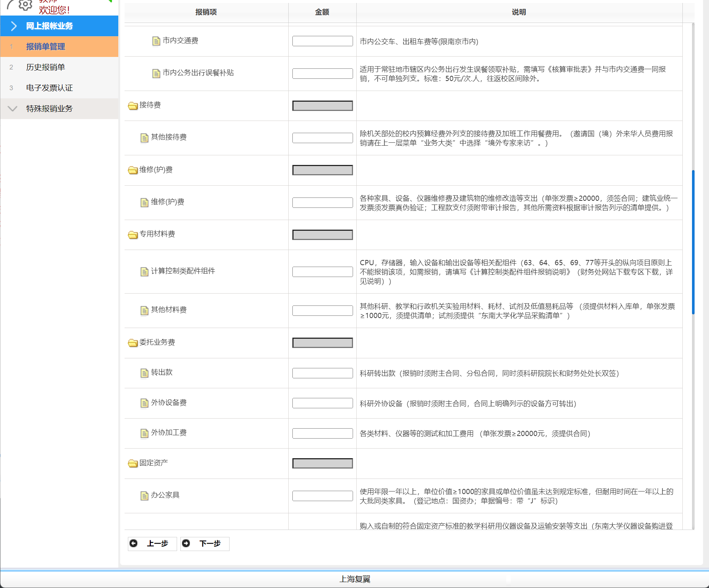The height and width of the screenshot is (588, 709).
Task: Click the settings gear icon in sidebar header
Action: coord(25,5)
